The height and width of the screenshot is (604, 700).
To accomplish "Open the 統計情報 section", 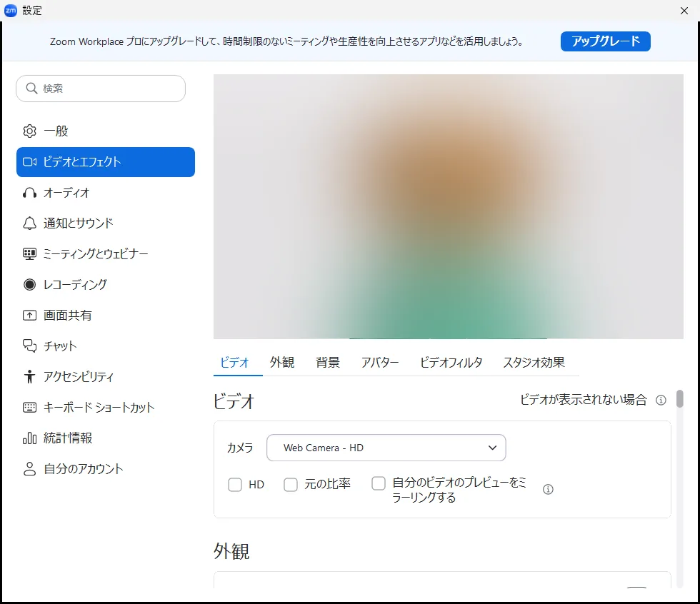I will click(106, 438).
